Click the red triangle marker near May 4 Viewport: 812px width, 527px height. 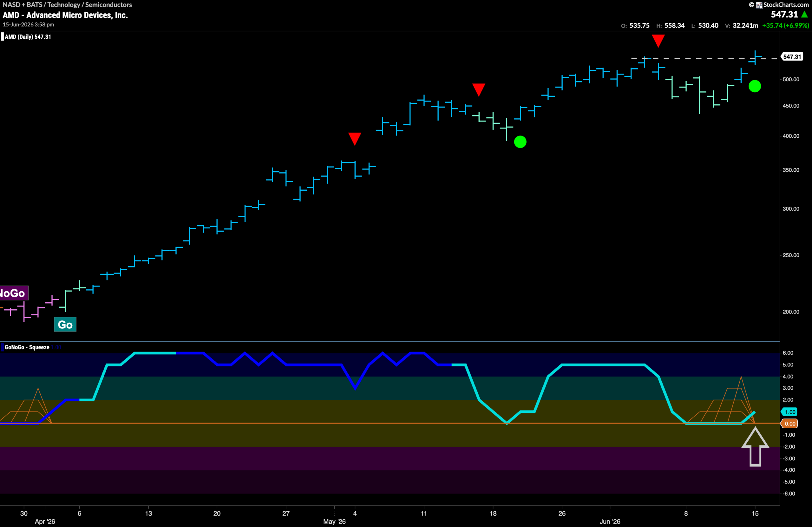(355, 139)
